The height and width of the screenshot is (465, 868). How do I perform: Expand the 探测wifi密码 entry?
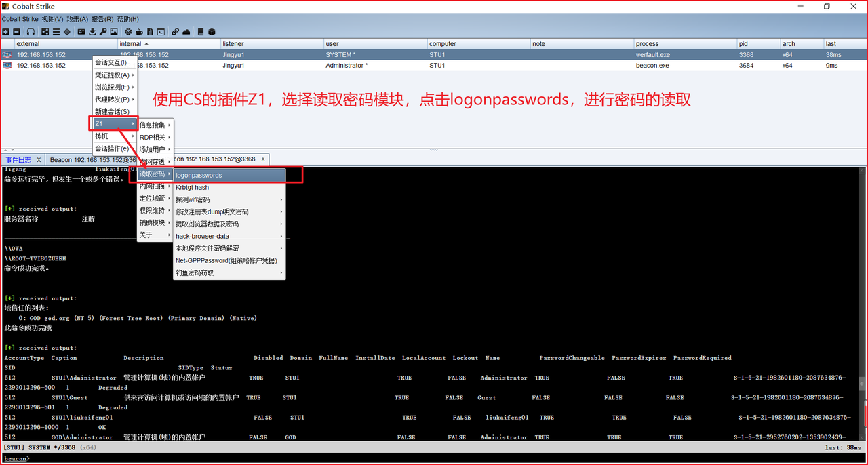[229, 199]
